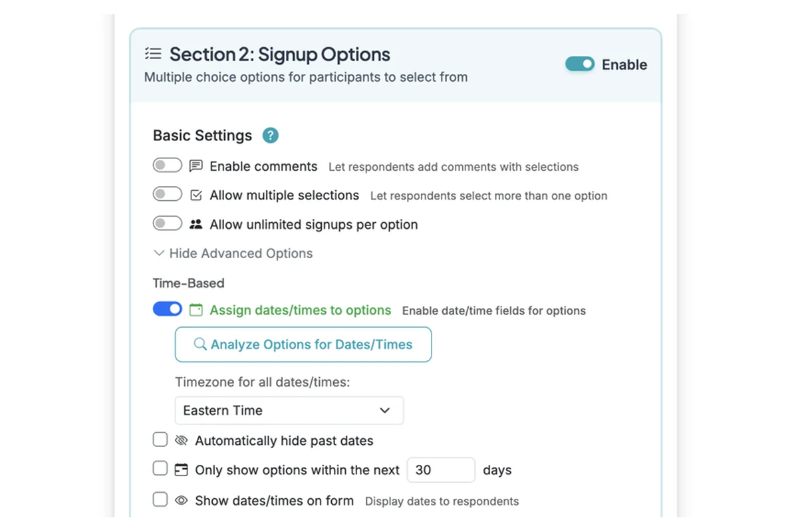This screenshot has width=798, height=532.
Task: Click the eye icon beside Show dates/times on form
Action: tap(181, 501)
